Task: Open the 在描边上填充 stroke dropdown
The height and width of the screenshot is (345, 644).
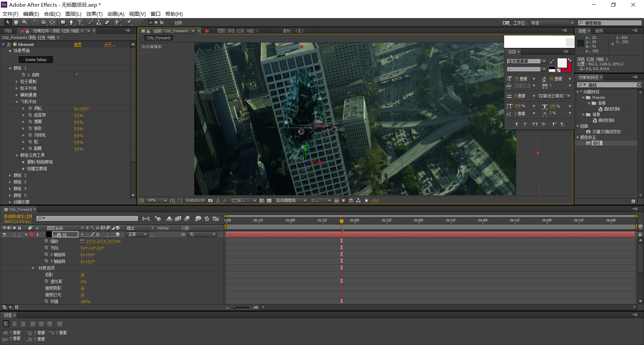Action: click(x=554, y=96)
